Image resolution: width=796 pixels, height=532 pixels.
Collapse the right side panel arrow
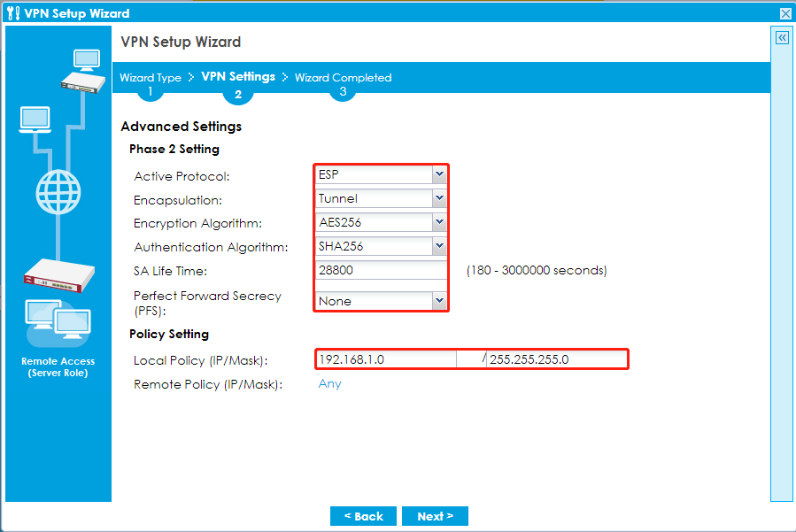782,38
